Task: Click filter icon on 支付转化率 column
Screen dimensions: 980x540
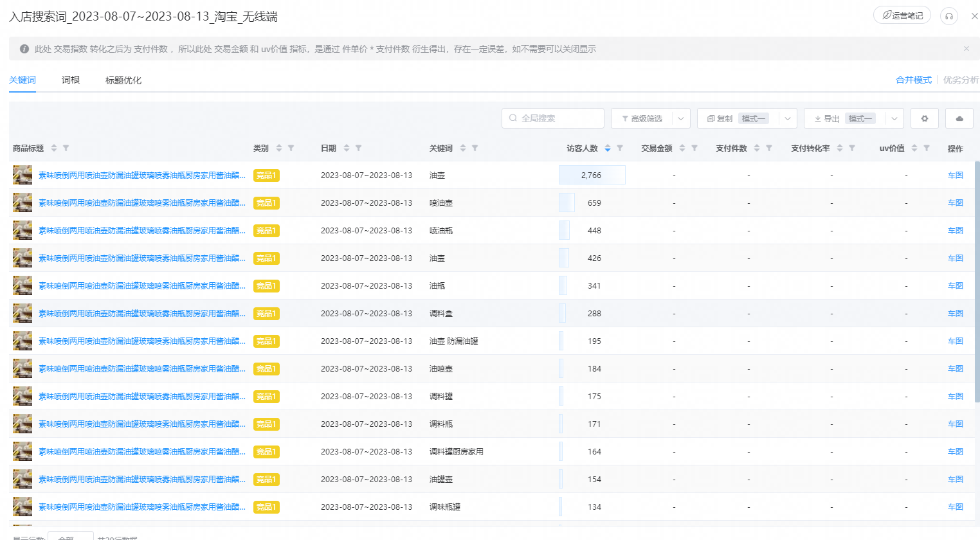Action: tap(851, 148)
